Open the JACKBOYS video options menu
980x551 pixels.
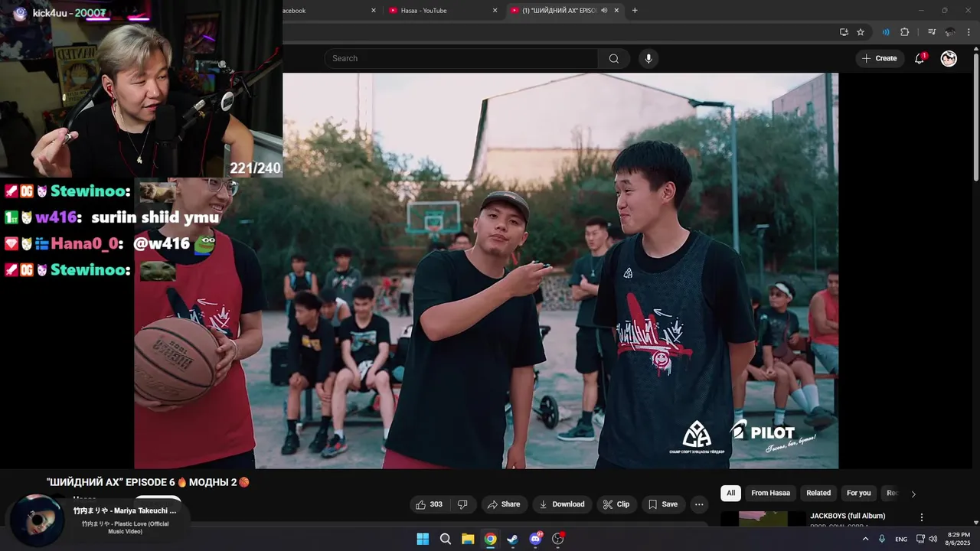point(922,517)
